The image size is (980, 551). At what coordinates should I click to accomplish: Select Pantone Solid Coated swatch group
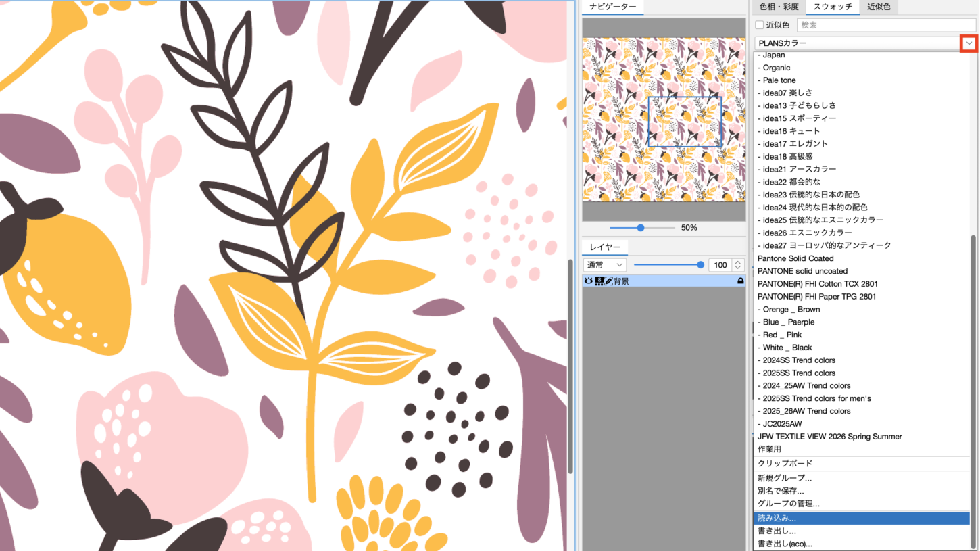click(795, 258)
